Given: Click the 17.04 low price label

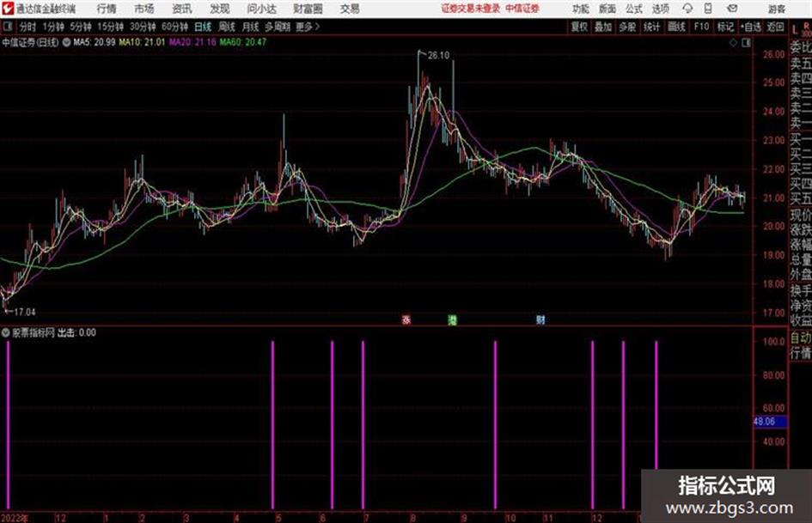Looking at the screenshot, I should pos(24,312).
